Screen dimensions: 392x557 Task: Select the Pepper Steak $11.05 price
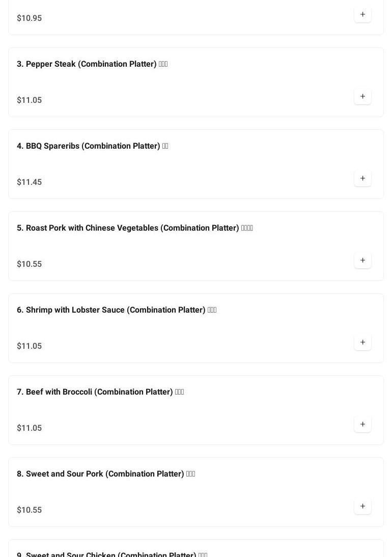pos(30,100)
